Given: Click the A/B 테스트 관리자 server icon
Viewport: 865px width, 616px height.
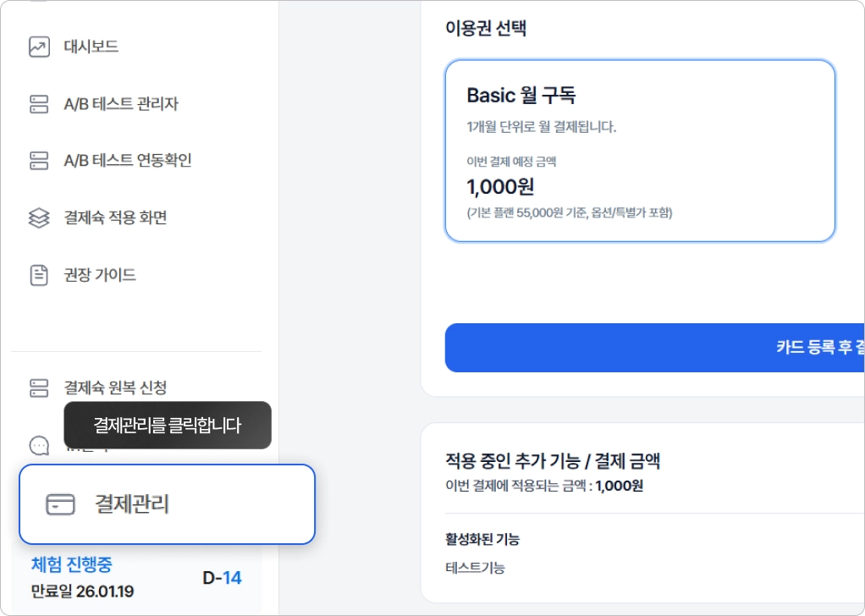Looking at the screenshot, I should click(x=39, y=104).
